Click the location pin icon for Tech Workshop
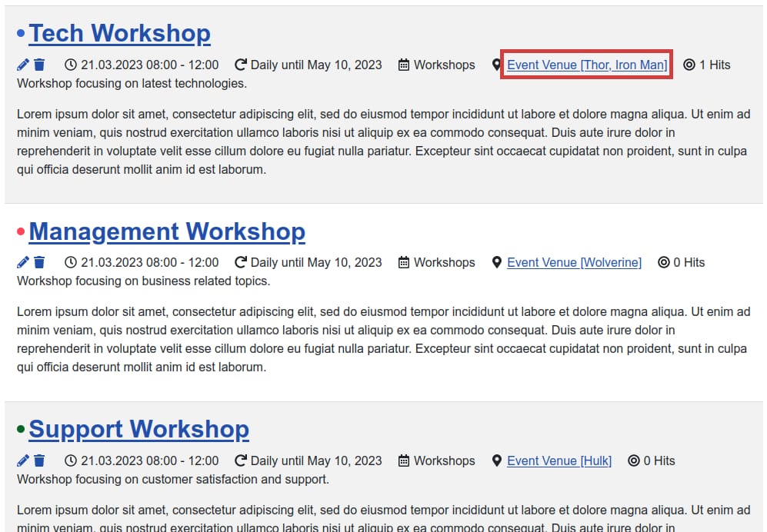The height and width of the screenshot is (532, 767). tap(497, 65)
